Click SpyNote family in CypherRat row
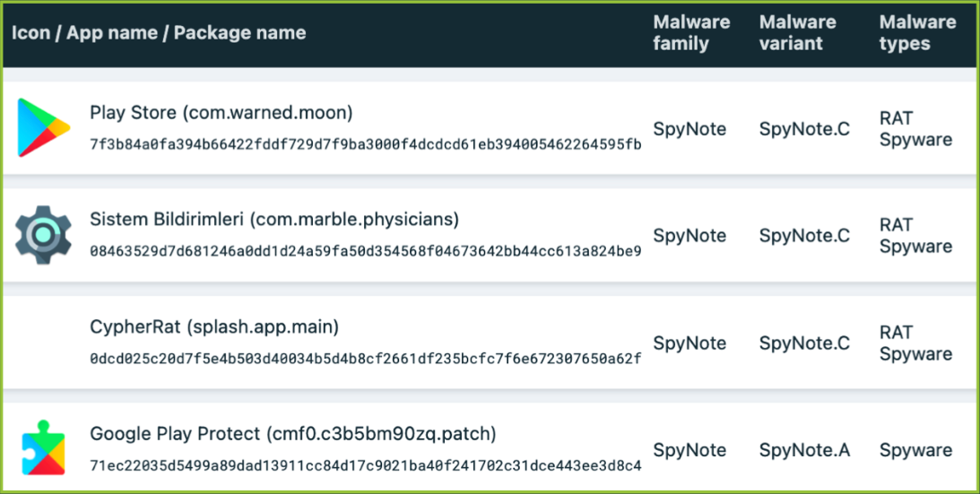This screenshot has width=980, height=494. (x=689, y=343)
